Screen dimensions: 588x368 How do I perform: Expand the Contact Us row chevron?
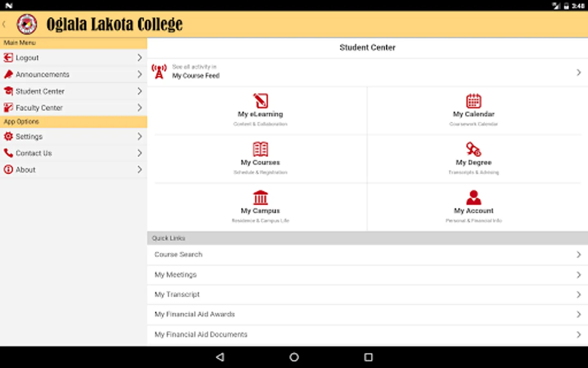point(140,153)
